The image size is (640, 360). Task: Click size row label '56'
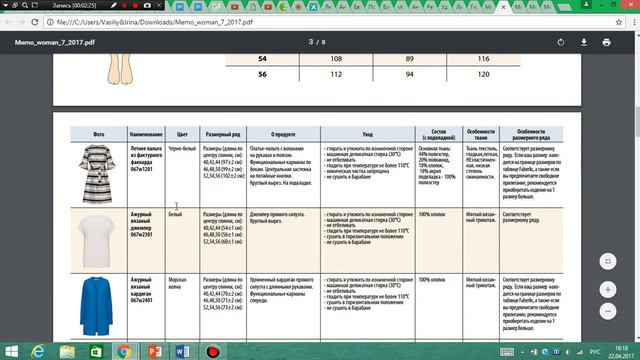tap(262, 74)
